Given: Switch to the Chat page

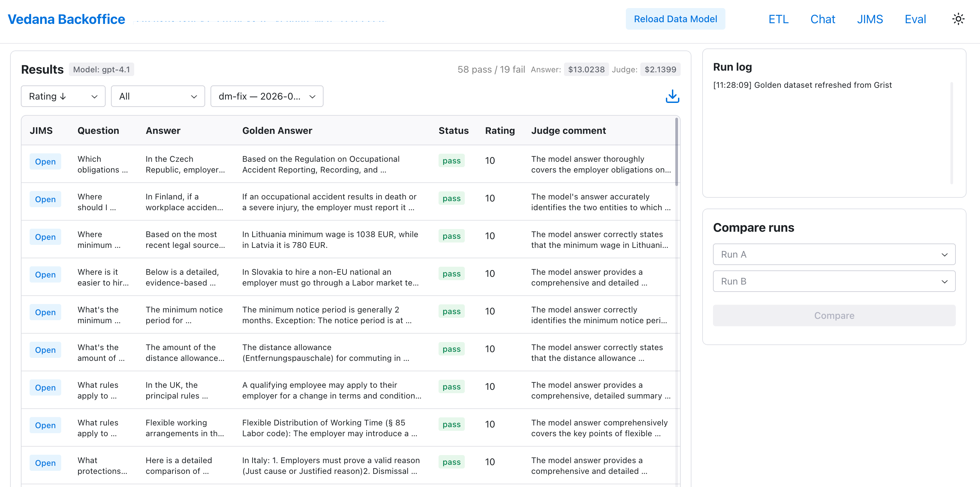Looking at the screenshot, I should click(x=823, y=19).
